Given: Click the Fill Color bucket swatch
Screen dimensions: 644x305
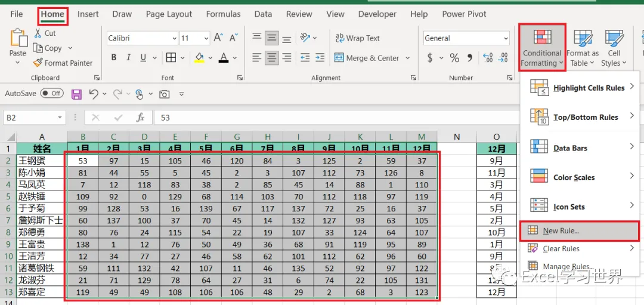Looking at the screenshot, I should (x=199, y=57).
